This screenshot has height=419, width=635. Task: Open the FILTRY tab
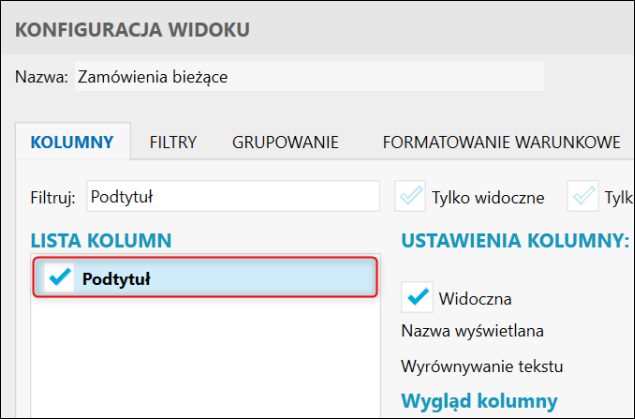tap(173, 142)
